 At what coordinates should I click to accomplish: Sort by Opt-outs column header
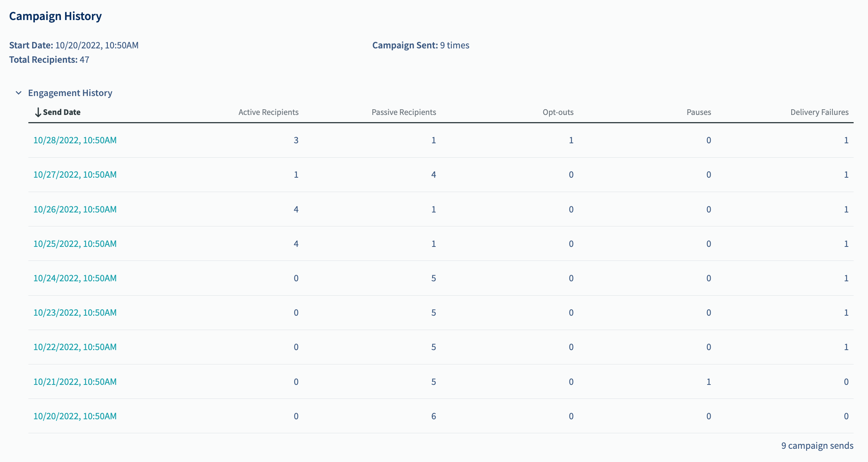tap(558, 112)
